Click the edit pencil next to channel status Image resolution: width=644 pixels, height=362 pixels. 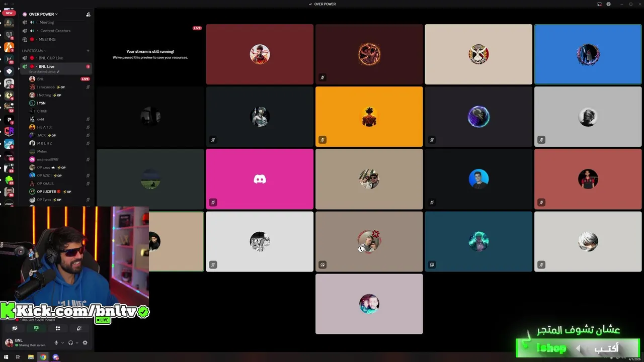click(58, 72)
